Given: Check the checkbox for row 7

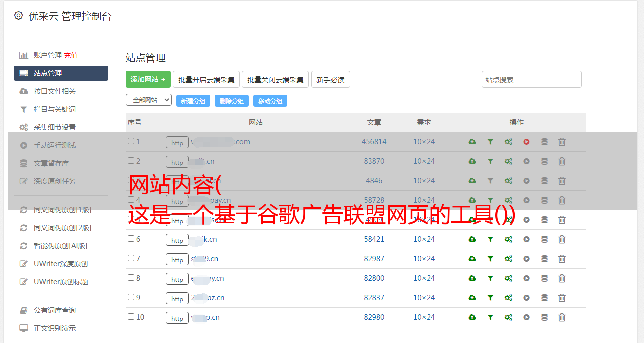Looking at the screenshot, I should click(x=131, y=258).
